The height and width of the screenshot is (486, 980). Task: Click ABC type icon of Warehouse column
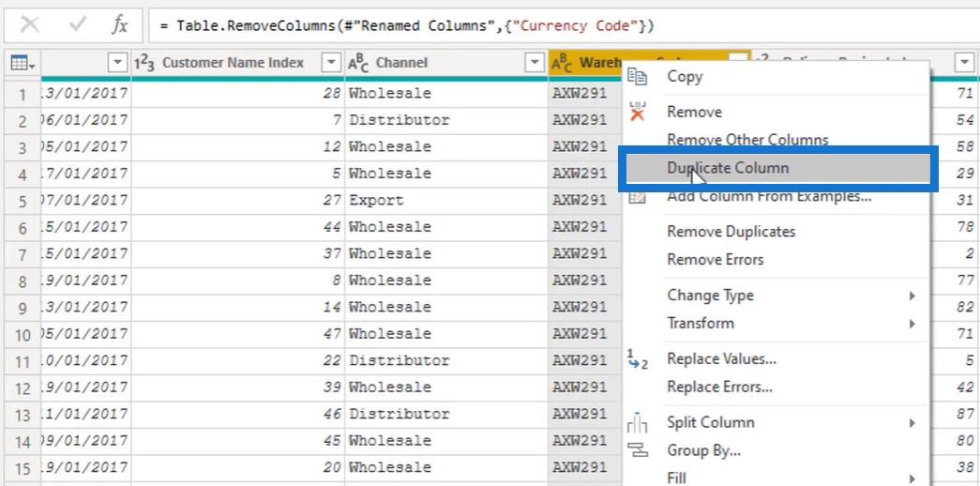pos(562,63)
